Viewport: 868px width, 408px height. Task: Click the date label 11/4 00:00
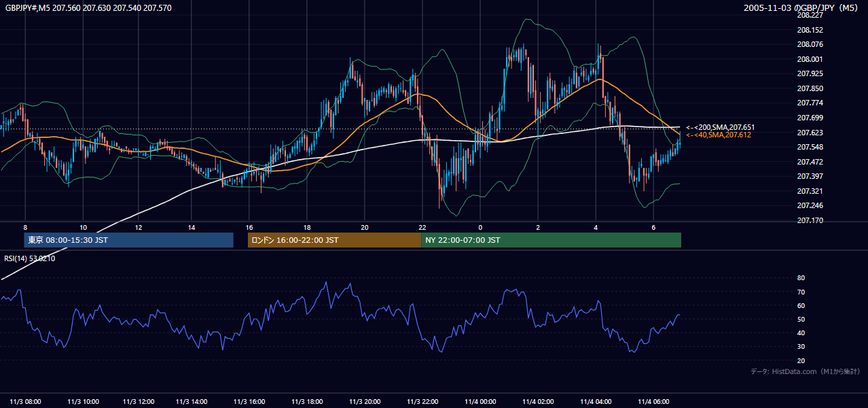pos(480,401)
